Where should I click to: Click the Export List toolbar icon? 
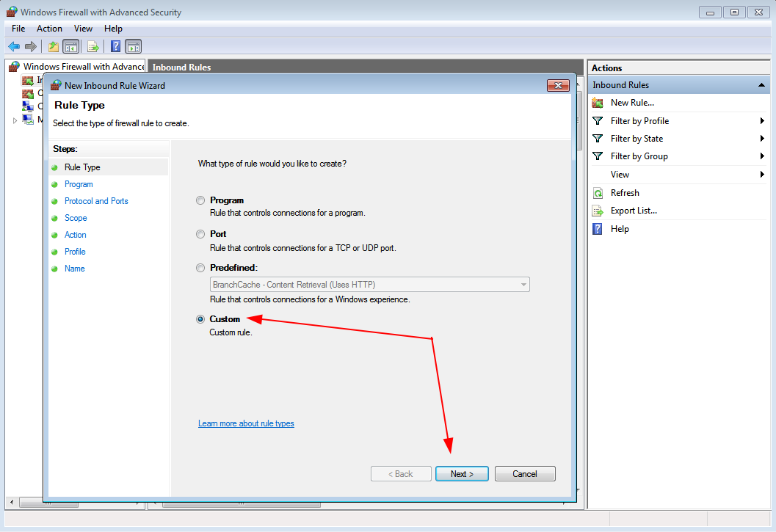(x=93, y=47)
